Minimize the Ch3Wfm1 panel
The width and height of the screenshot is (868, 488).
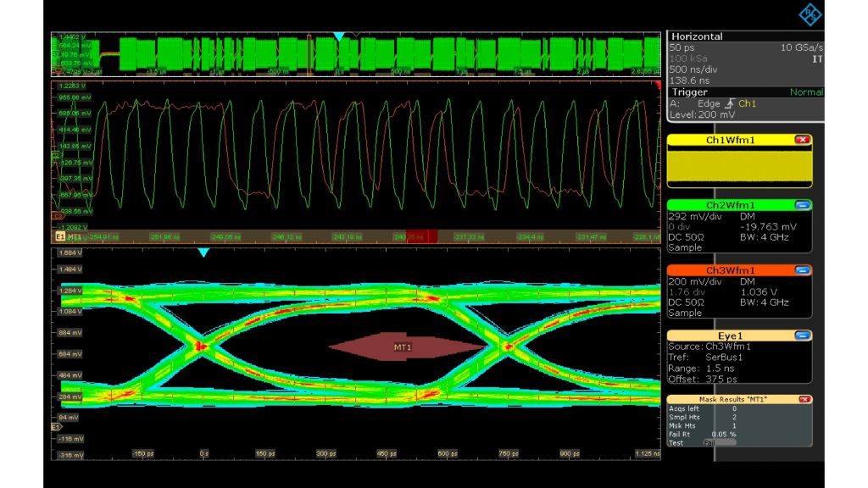click(801, 271)
